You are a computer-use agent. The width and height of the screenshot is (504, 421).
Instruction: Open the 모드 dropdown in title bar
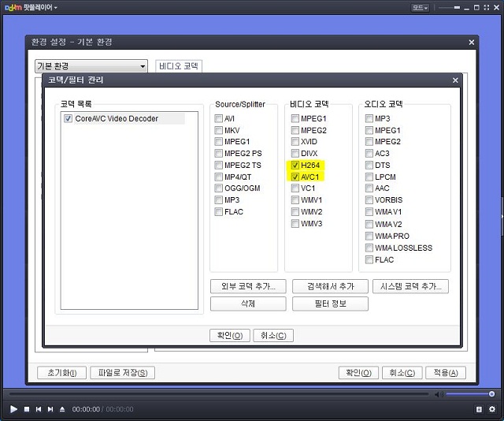(x=421, y=7)
